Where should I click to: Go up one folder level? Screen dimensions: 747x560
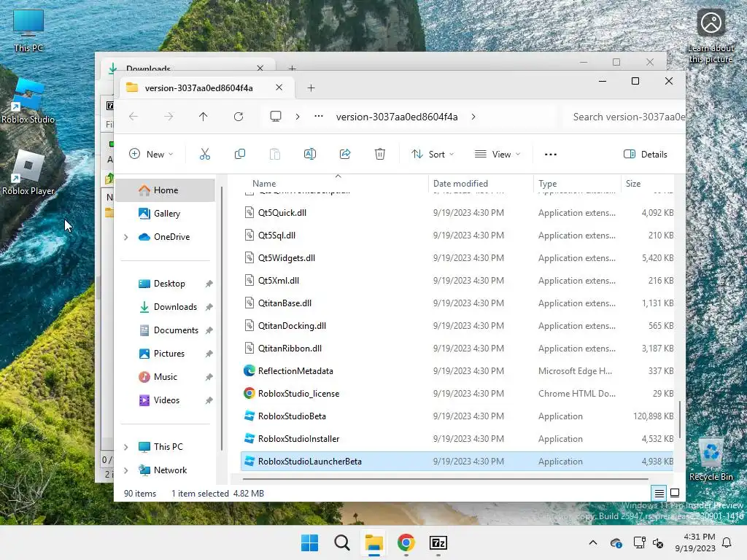pyautogui.click(x=204, y=117)
